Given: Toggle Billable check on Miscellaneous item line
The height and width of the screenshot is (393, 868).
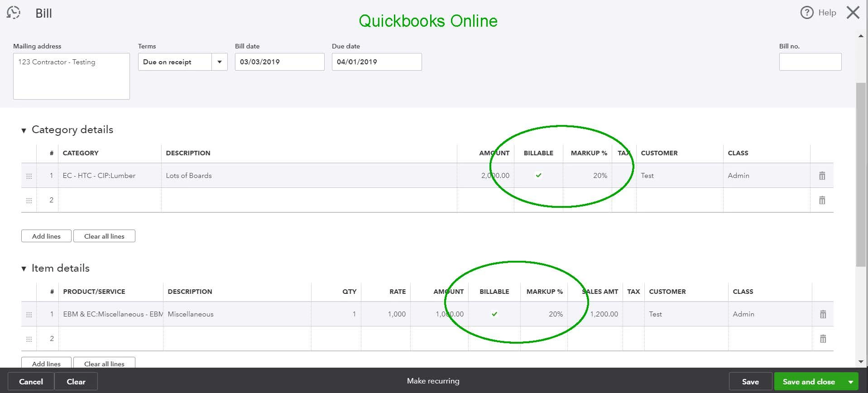Looking at the screenshot, I should click(494, 314).
